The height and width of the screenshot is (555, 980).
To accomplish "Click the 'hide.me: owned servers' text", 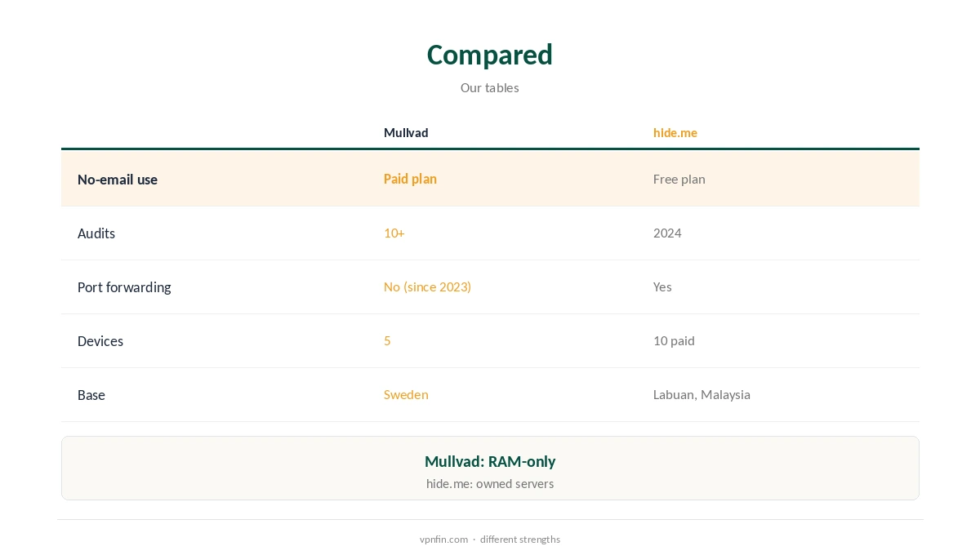I will coord(490,484).
